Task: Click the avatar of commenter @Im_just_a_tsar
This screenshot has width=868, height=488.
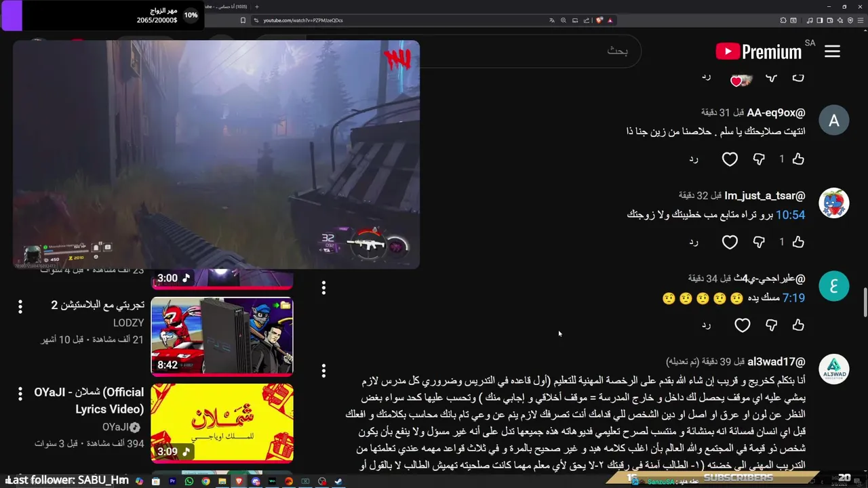Action: 834,203
